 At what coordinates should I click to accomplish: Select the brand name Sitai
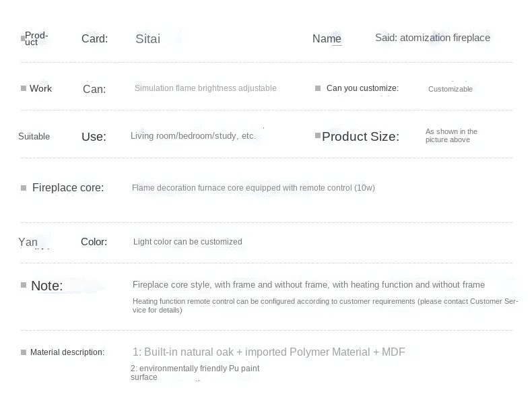(147, 39)
